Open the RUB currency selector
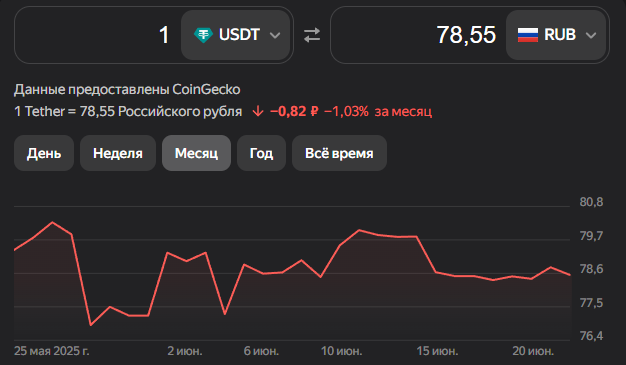 (556, 35)
